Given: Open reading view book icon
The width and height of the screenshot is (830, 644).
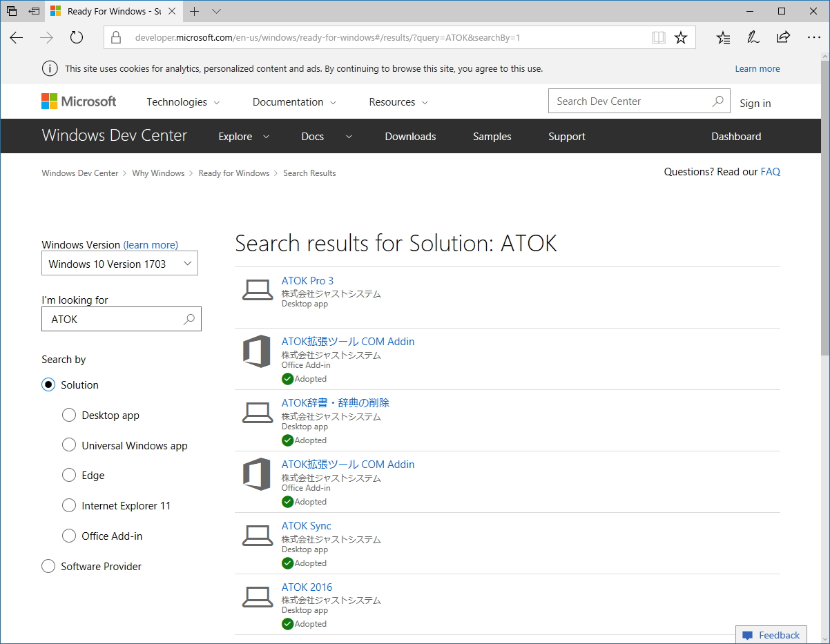Looking at the screenshot, I should click(659, 38).
